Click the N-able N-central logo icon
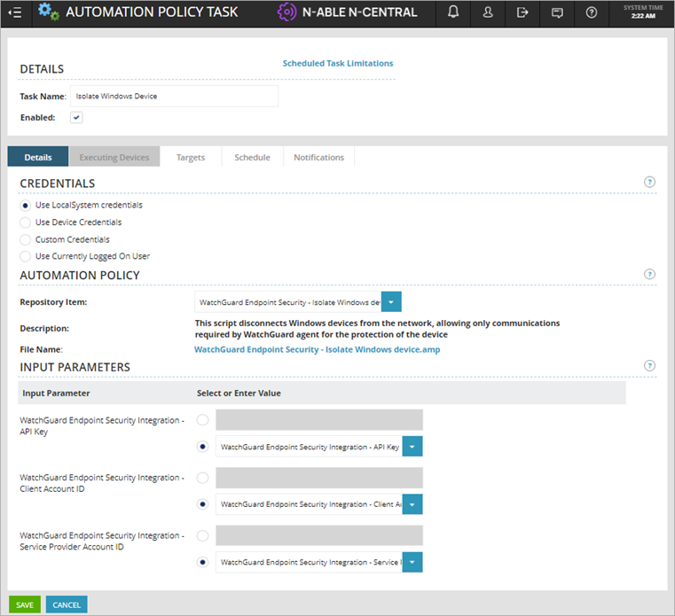This screenshot has height=616, width=675. click(286, 12)
